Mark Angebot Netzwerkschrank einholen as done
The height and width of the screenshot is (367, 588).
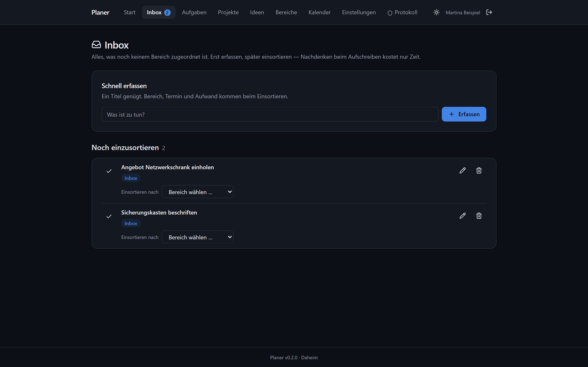[x=109, y=171]
